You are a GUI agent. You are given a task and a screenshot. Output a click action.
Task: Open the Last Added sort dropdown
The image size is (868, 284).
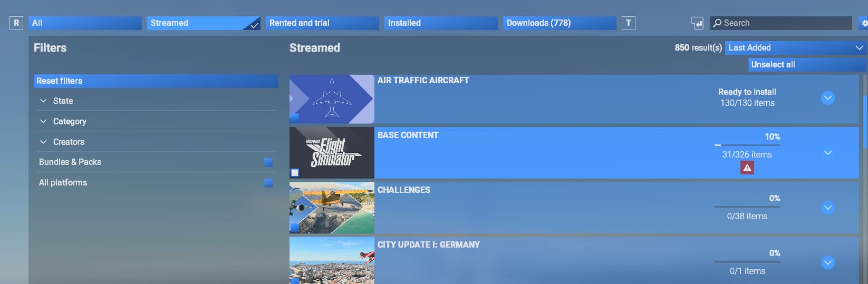(x=795, y=47)
